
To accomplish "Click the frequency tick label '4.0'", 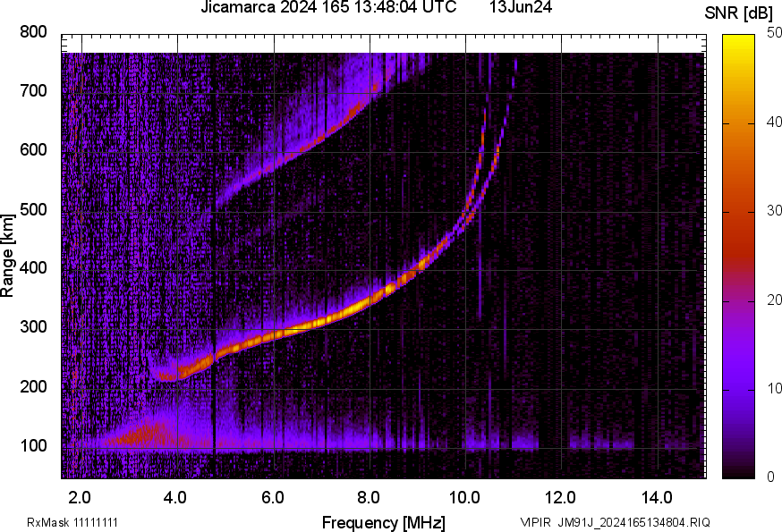I will [x=175, y=497].
